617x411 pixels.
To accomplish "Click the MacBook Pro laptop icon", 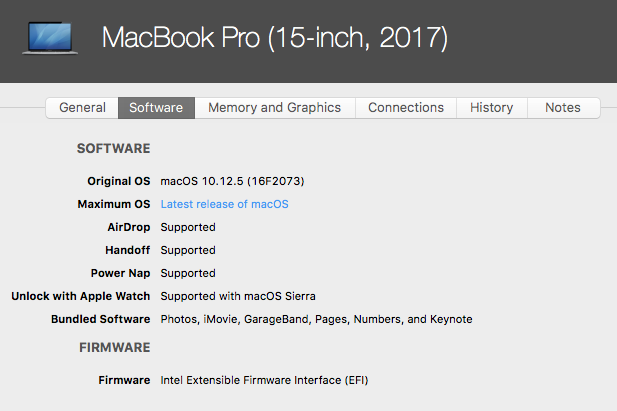I will point(50,38).
